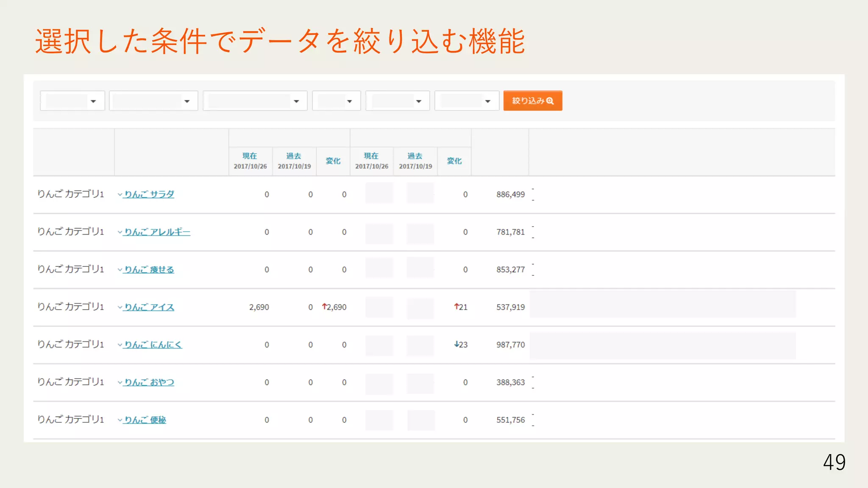This screenshot has height=488, width=868.
Task: Click first 過去 2017/10/19 column header
Action: tap(294, 161)
